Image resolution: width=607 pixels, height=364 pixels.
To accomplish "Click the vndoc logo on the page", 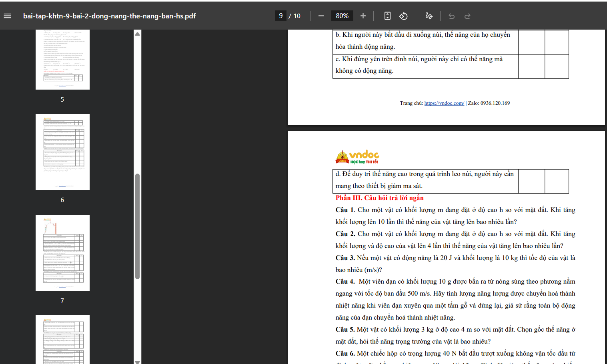I will click(357, 157).
